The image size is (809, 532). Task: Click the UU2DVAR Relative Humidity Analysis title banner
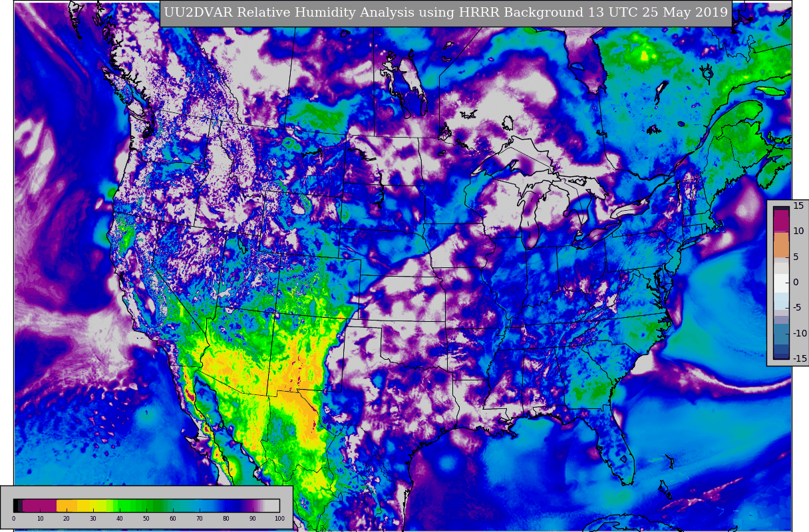[x=446, y=13]
